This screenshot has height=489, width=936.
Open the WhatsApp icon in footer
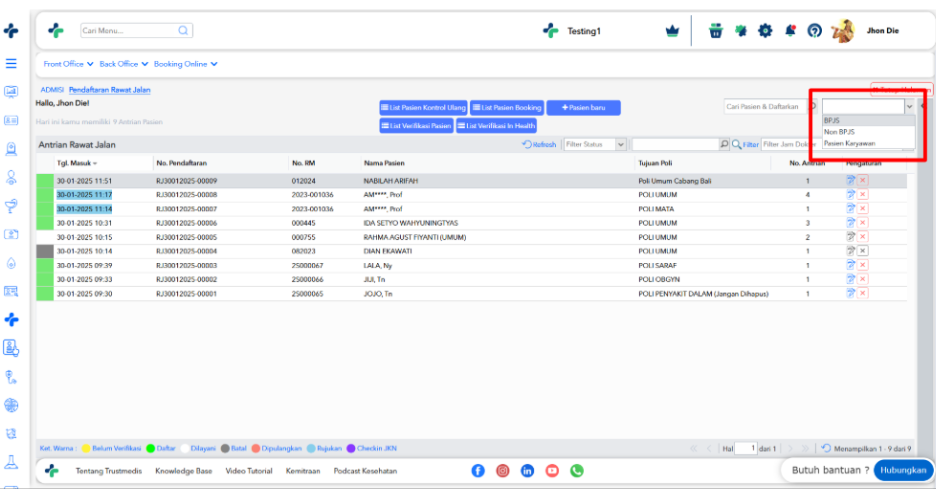(577, 470)
